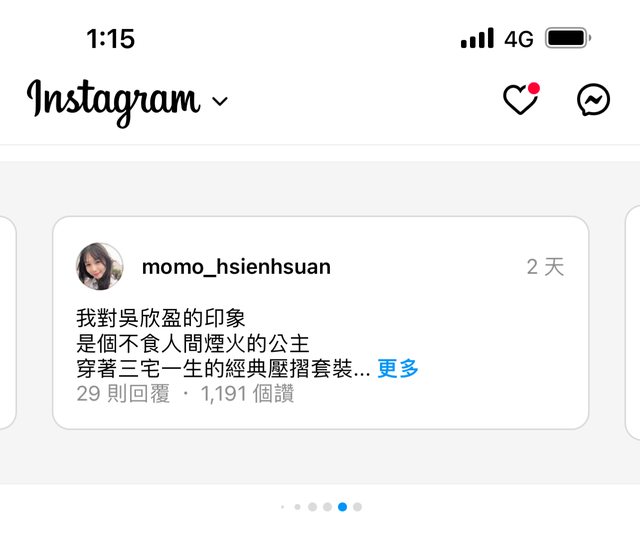Screen dimensions: 640x545
Task: Tap the 1:15 status bar clock
Action: coord(111,39)
